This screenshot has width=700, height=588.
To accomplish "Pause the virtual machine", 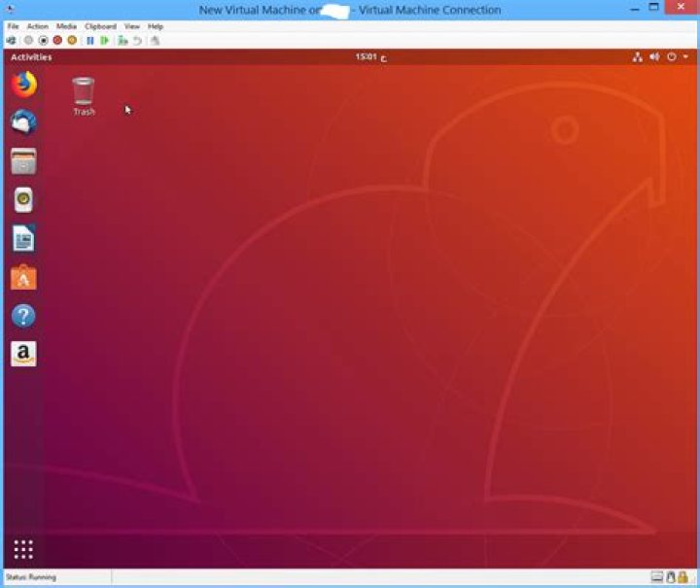I will (90, 41).
